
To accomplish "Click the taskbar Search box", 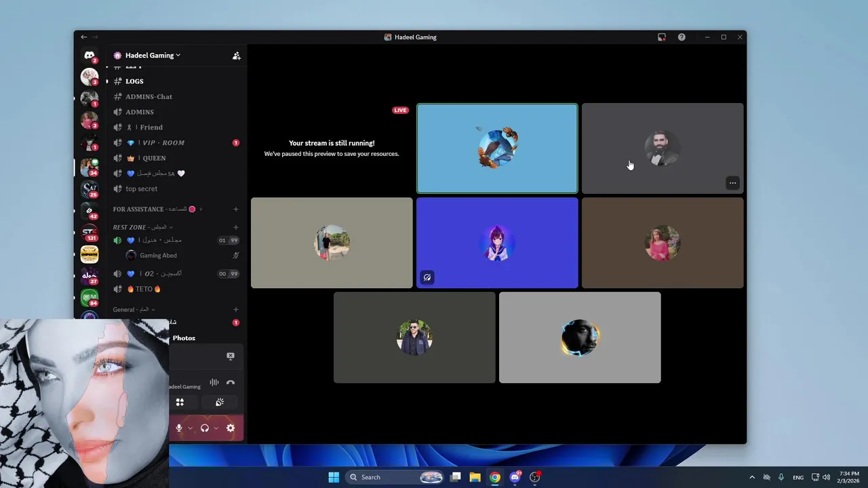I will pyautogui.click(x=395, y=477).
